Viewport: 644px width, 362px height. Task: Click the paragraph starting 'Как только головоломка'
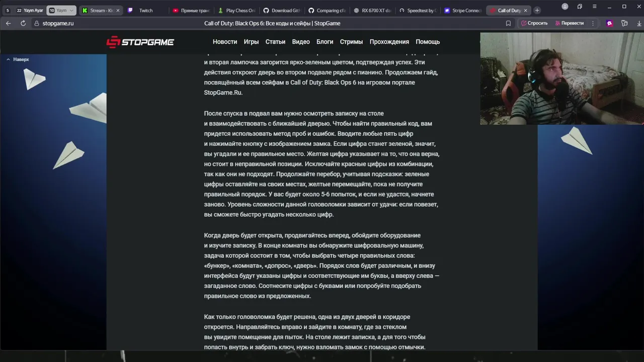coord(315,332)
